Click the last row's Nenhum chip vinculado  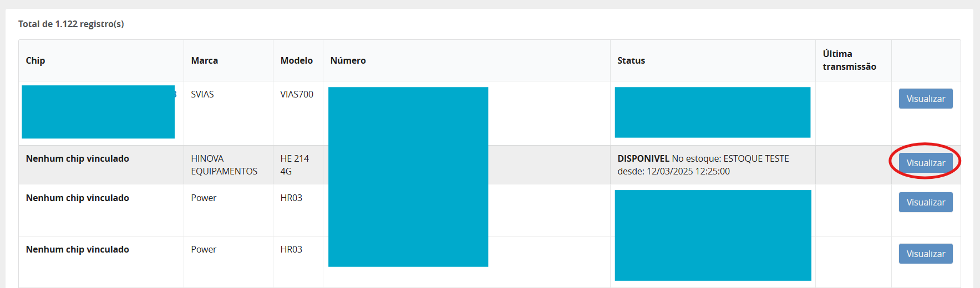pyautogui.click(x=77, y=249)
